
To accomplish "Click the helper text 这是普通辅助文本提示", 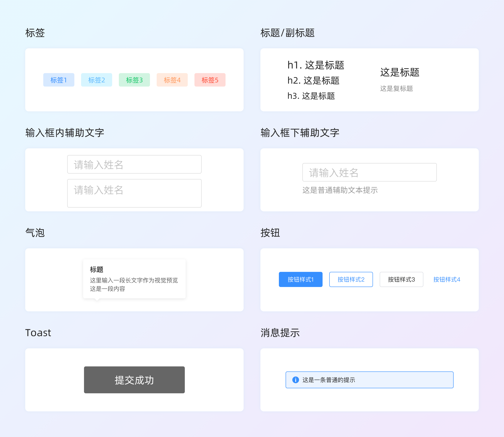I will [340, 190].
